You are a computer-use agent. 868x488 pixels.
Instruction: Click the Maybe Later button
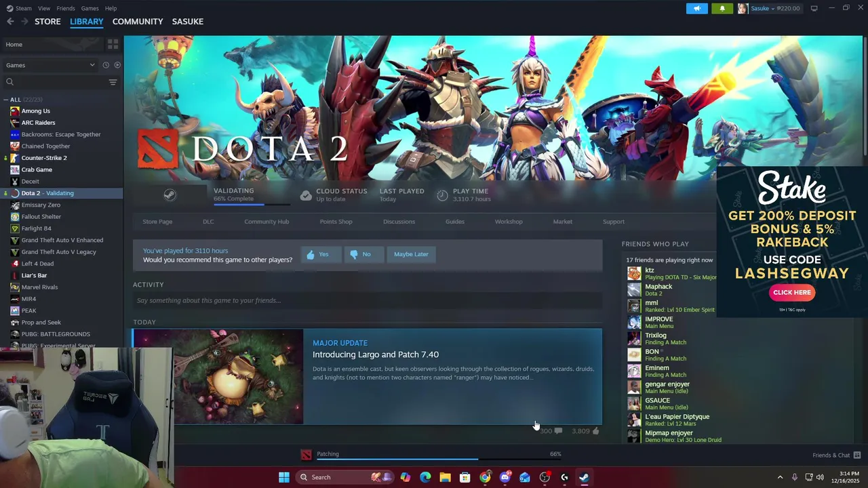411,254
